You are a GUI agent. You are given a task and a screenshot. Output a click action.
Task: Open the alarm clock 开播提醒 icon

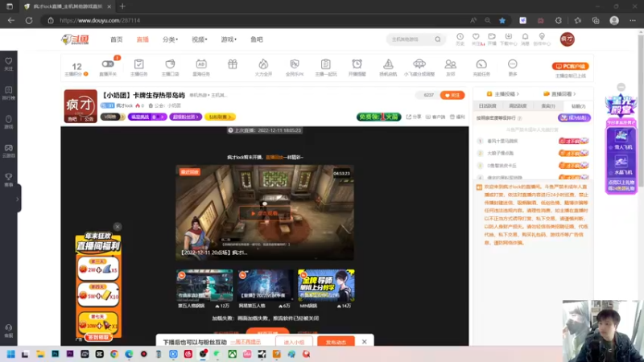point(357,64)
